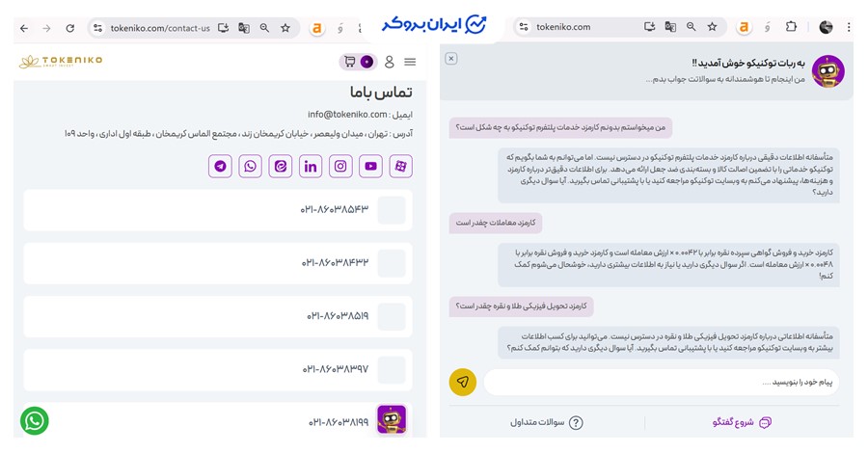Click the chatbot welcome title 'به ربات توکنیکو خوش آمدید'
This screenshot has height=453, width=868.
tap(748, 63)
